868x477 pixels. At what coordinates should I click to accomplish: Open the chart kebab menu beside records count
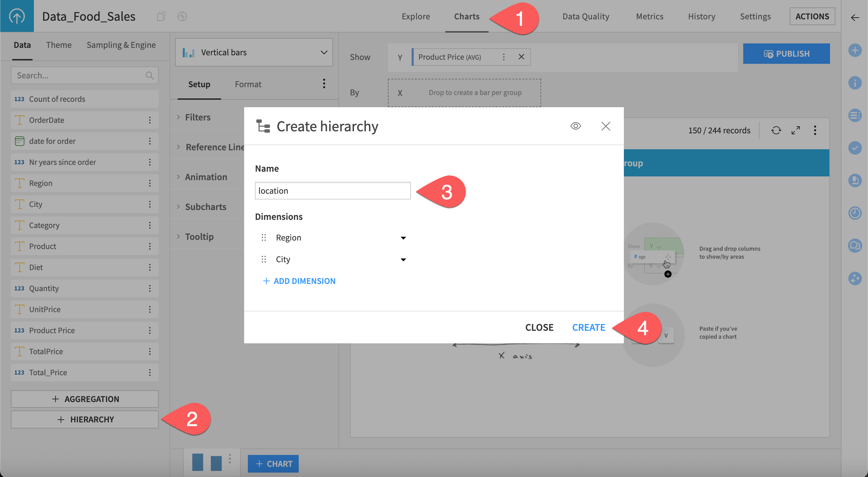815,130
